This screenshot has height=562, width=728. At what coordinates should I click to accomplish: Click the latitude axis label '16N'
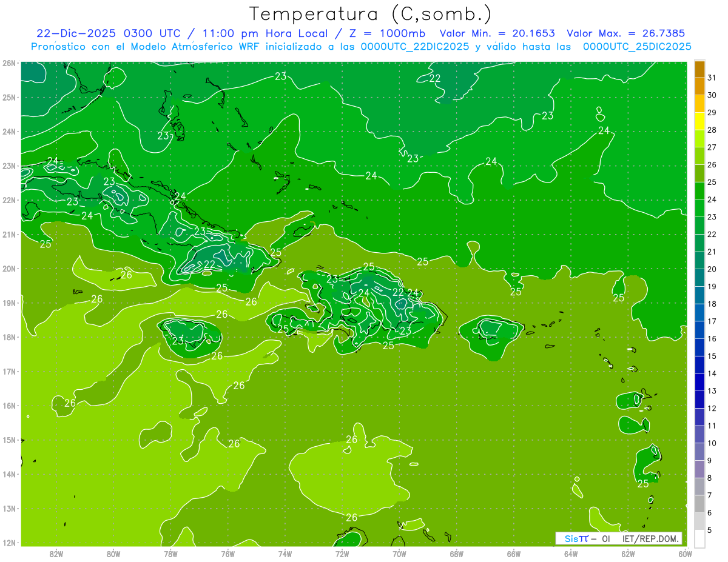tap(8, 406)
